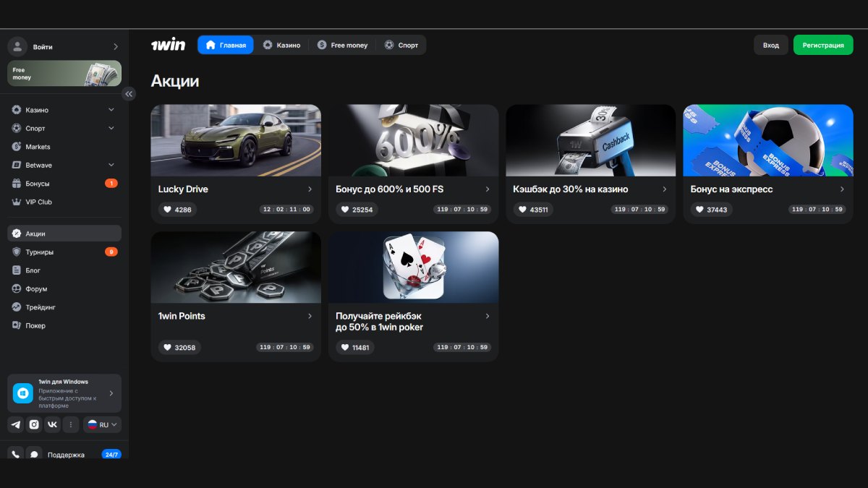Image resolution: width=868 pixels, height=488 pixels.
Task: Expand the Казино sidebar submenu chevron
Action: pyautogui.click(x=111, y=110)
